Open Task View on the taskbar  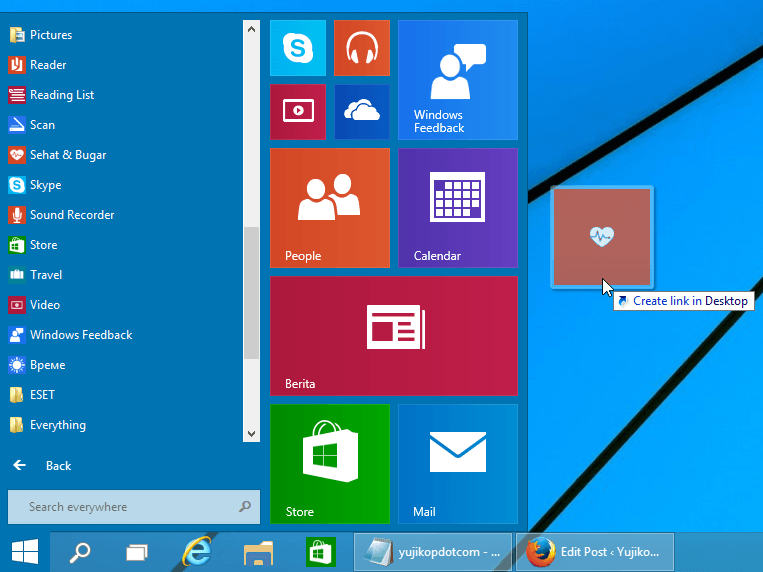click(137, 552)
